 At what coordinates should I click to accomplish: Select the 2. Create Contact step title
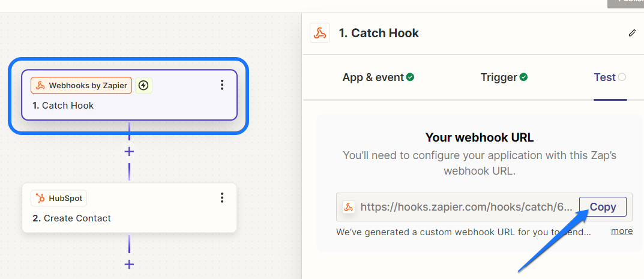pos(72,218)
